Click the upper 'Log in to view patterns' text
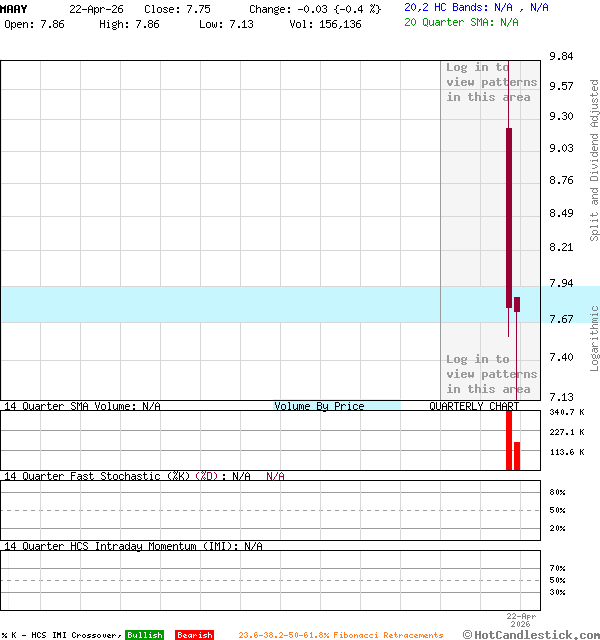This screenshot has height=640, width=600. (491, 82)
